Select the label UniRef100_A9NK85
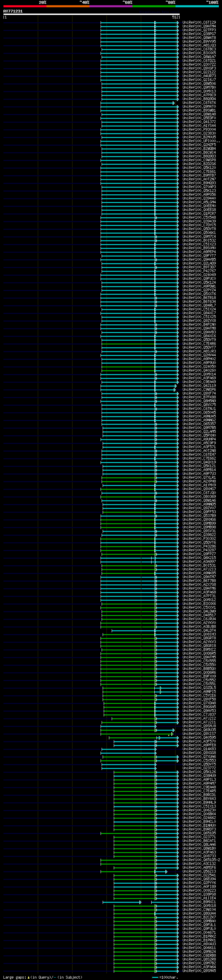 [x=199, y=573]
